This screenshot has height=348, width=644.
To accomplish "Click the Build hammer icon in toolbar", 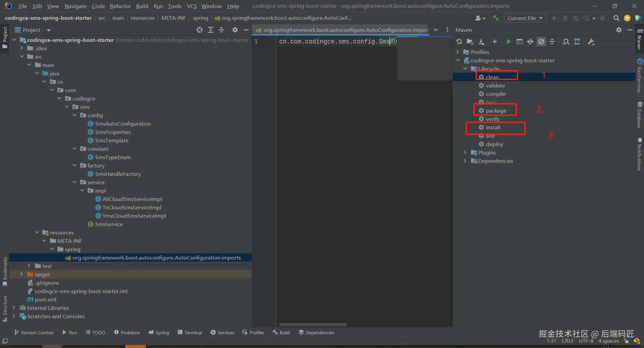I will tap(496, 18).
